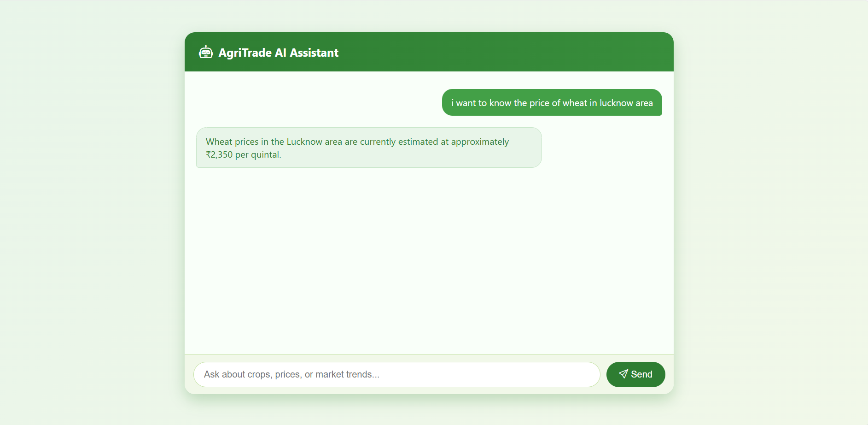Select the green user message on the right
The height and width of the screenshot is (425, 868).
[552, 102]
